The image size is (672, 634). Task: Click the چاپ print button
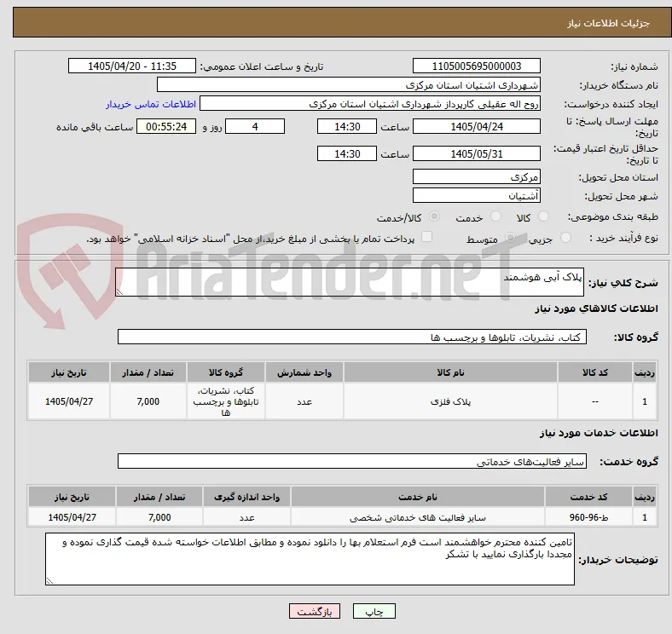pos(374,611)
